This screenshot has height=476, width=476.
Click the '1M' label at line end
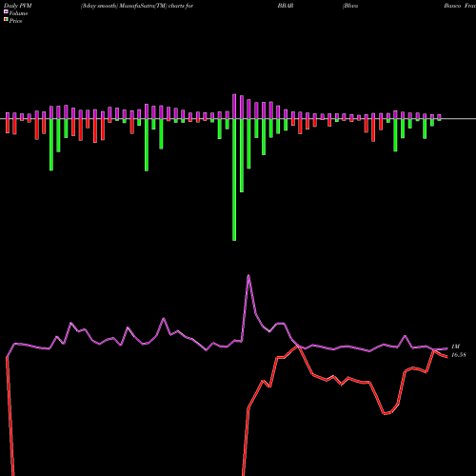pos(456,347)
